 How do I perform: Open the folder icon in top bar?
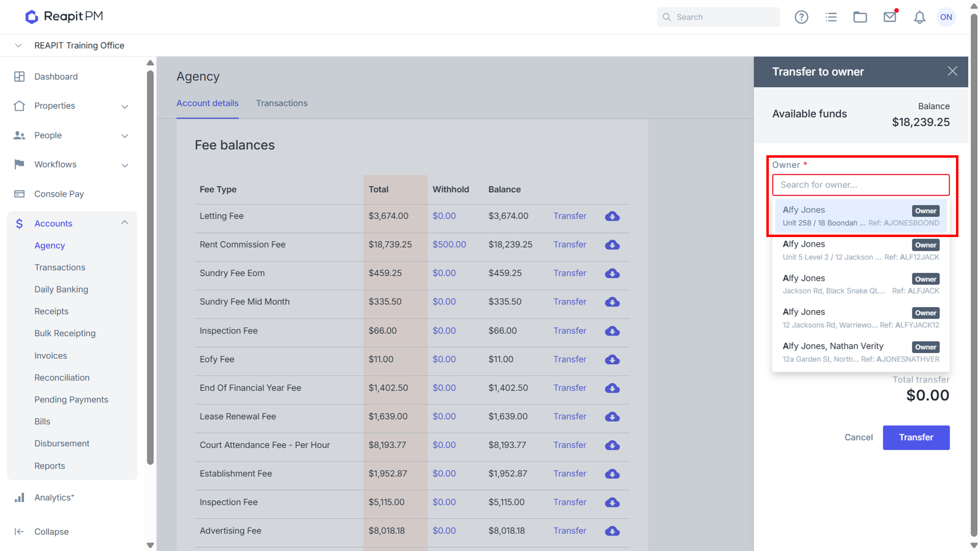click(x=860, y=17)
